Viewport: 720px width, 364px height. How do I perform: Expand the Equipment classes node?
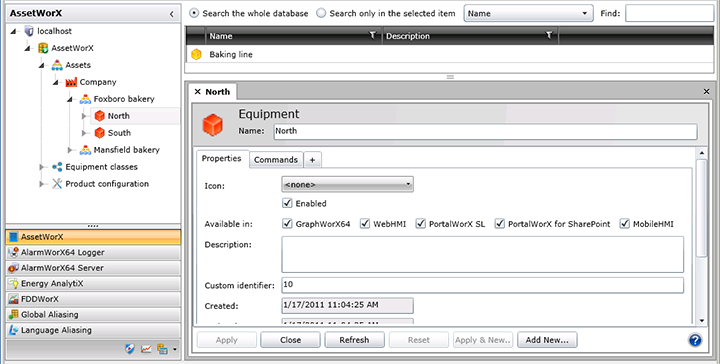pyautogui.click(x=43, y=167)
